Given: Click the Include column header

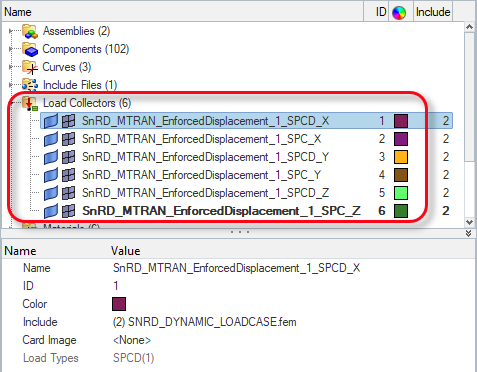Looking at the screenshot, I should [433, 12].
